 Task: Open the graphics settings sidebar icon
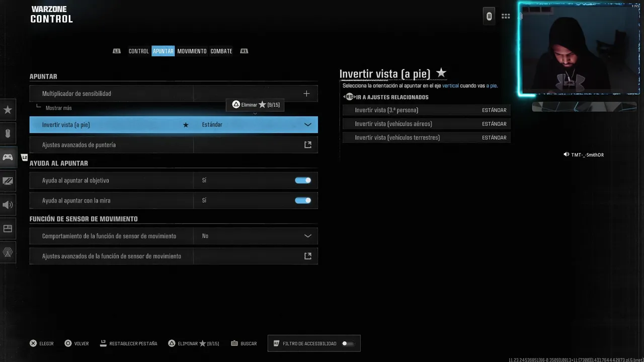click(8, 181)
